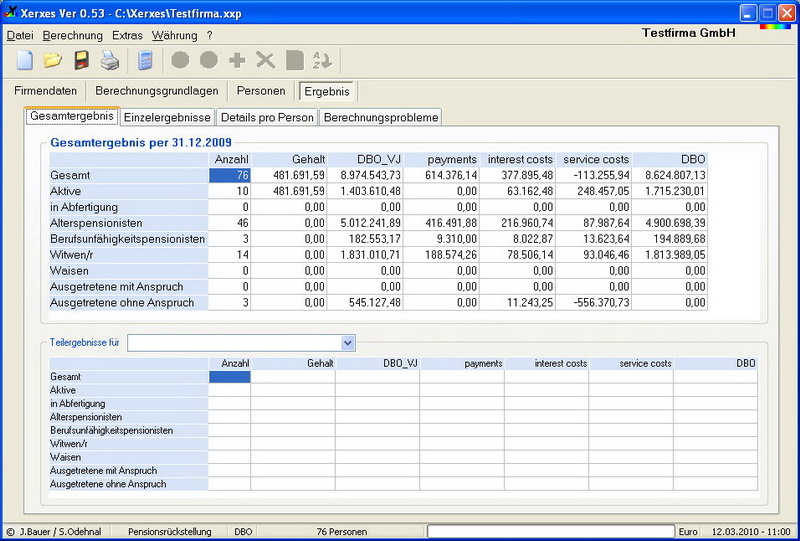Go to the Personen tab
Viewport: 800px width, 541px height.
(261, 91)
